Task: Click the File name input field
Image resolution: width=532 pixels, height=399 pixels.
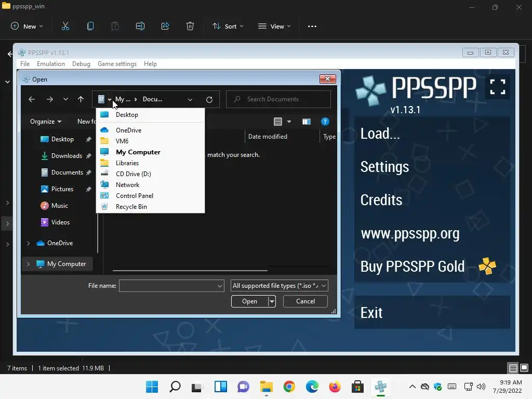Action: [x=168, y=286]
